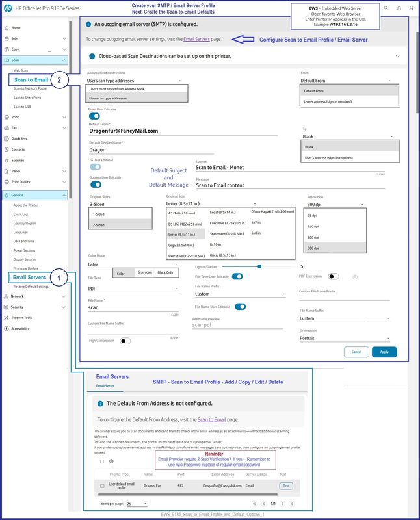The image size is (420, 520).
Task: Click the Paper icon in sidebar
Action: click(7, 171)
